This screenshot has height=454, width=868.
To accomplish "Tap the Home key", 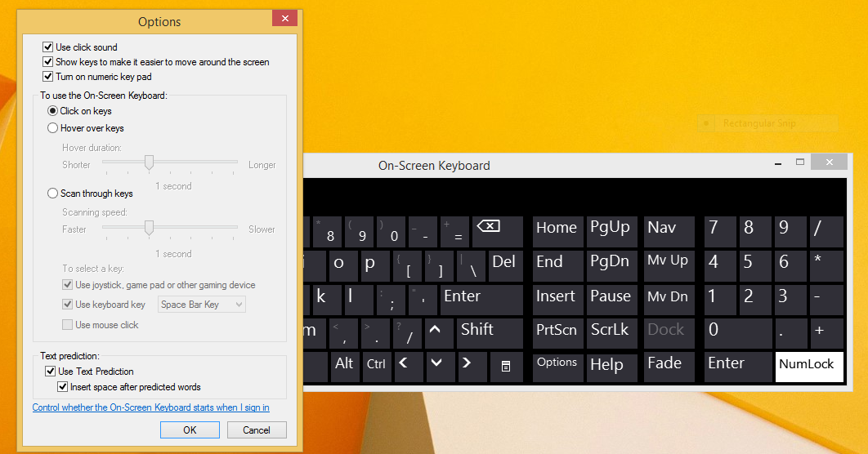I will [557, 232].
